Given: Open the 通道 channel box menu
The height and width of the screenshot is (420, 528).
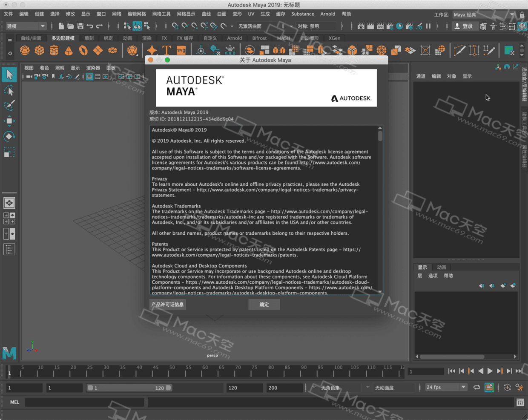Looking at the screenshot, I should click(421, 76).
